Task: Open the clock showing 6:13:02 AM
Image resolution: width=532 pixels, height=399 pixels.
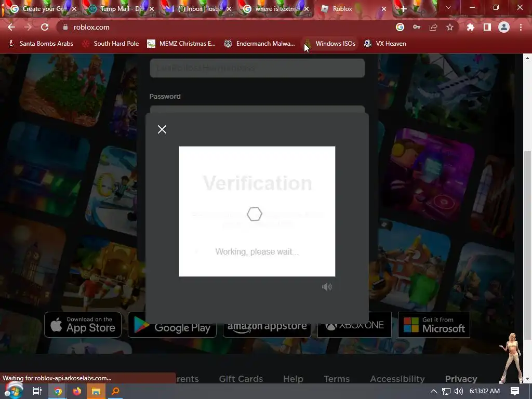Action: pyautogui.click(x=485, y=391)
